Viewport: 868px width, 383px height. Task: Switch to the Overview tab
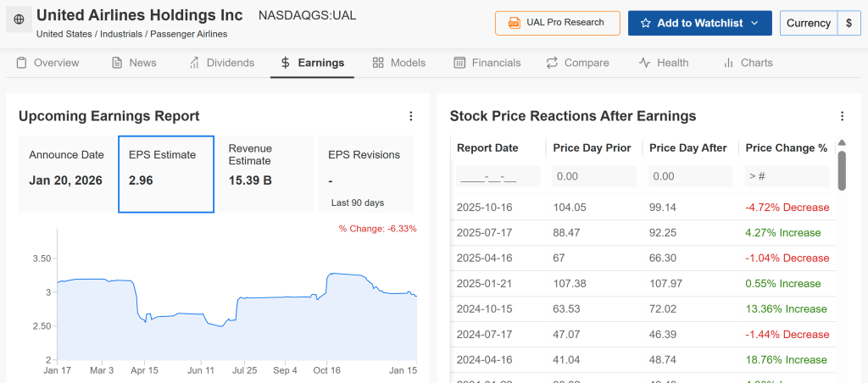[x=47, y=63]
